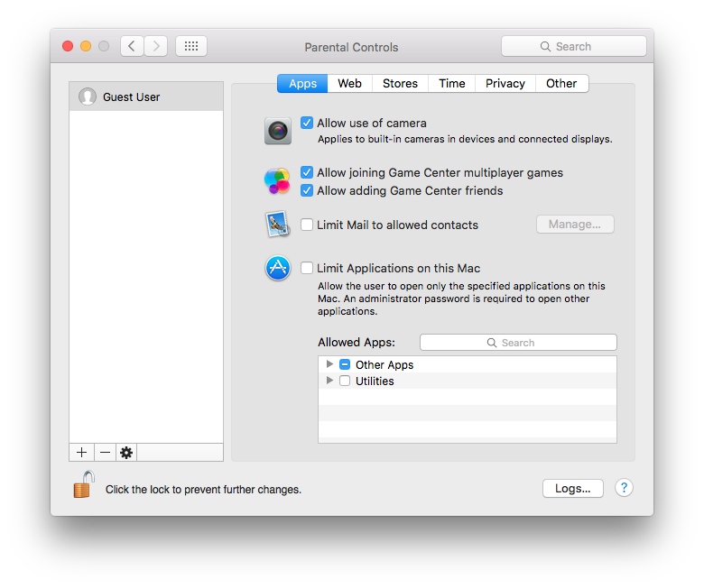This screenshot has height=588, width=704.
Task: Click the minus button to remove user
Action: 105,453
